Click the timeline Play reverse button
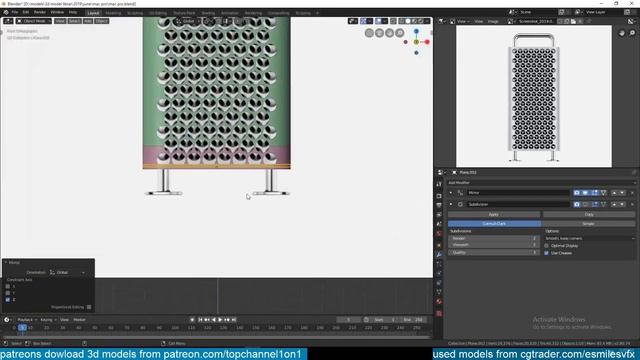Viewport: 640px width, 360px height. (x=213, y=320)
